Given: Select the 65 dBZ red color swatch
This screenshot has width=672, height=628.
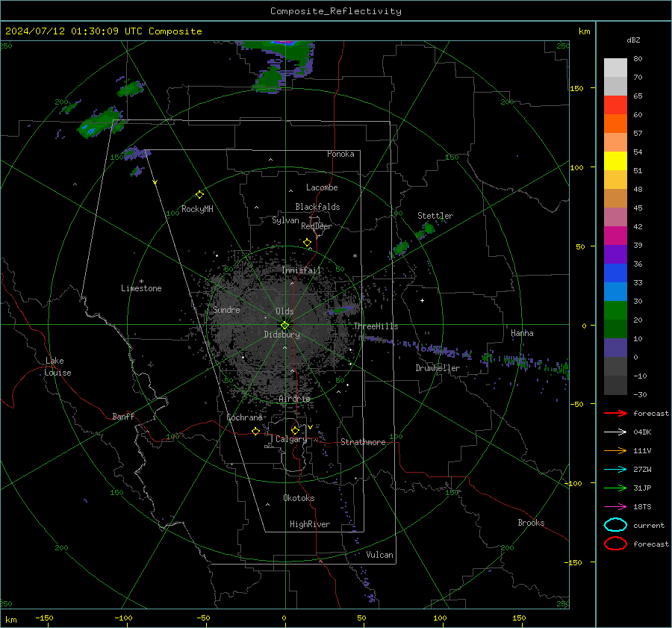Looking at the screenshot, I should click(615, 105).
